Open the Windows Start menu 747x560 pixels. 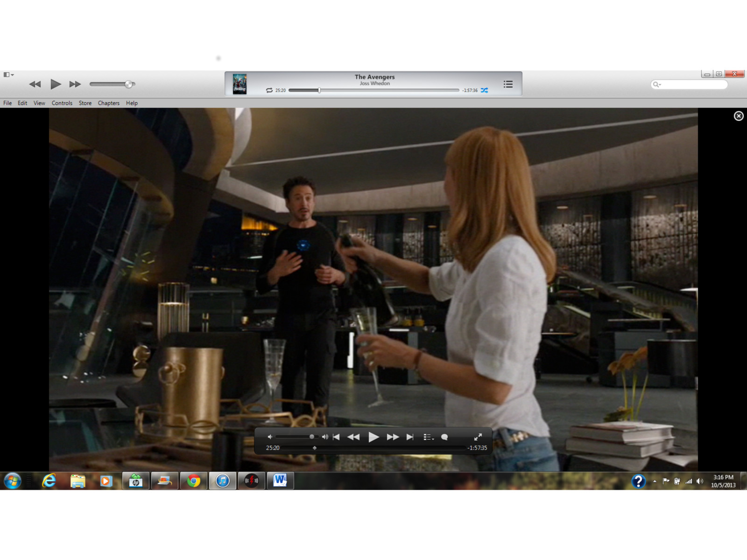(13, 481)
